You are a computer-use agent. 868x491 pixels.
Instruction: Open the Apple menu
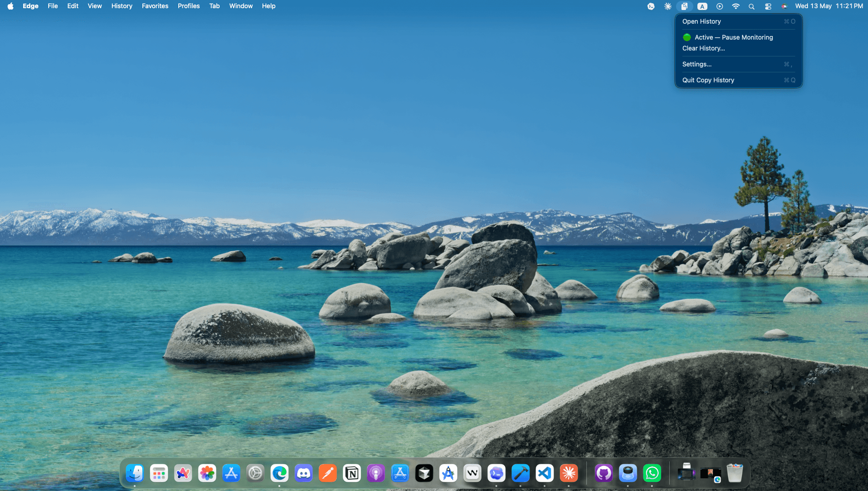coord(10,6)
